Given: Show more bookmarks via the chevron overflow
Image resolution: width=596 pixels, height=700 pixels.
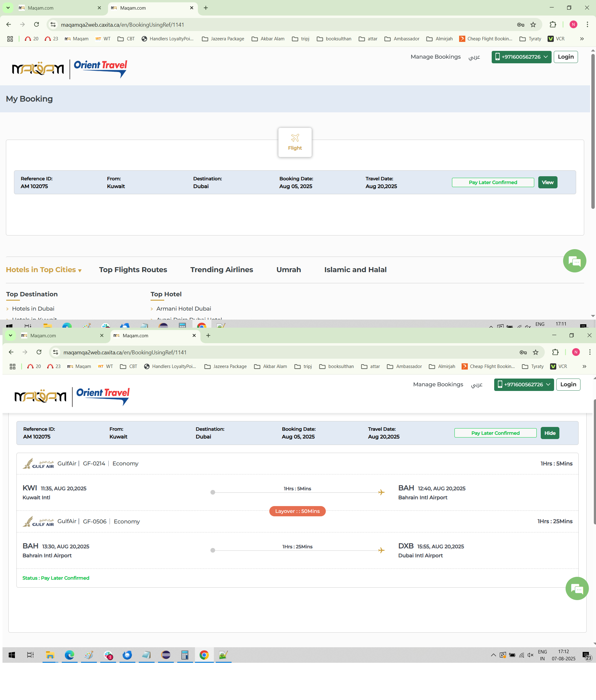Looking at the screenshot, I should tap(581, 39).
